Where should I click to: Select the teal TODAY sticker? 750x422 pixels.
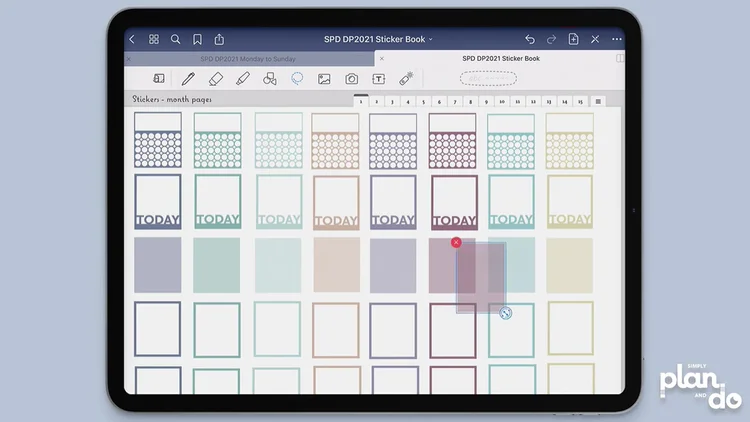[511, 202]
